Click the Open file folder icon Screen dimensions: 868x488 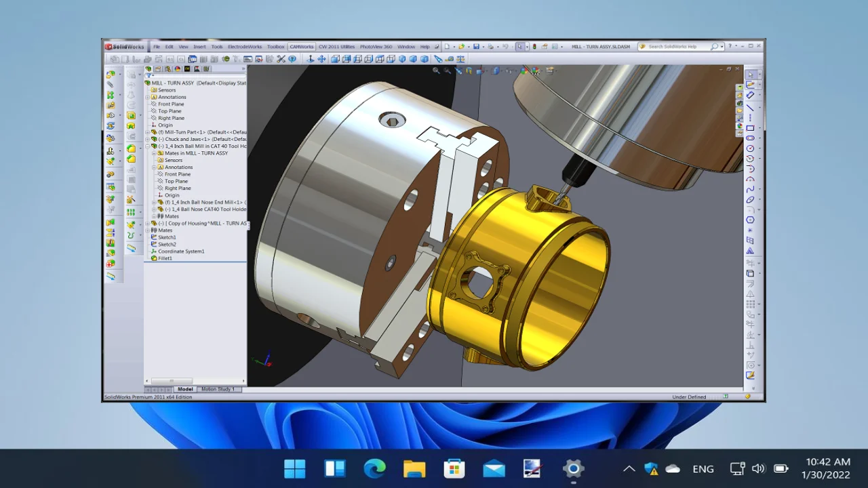point(461,47)
